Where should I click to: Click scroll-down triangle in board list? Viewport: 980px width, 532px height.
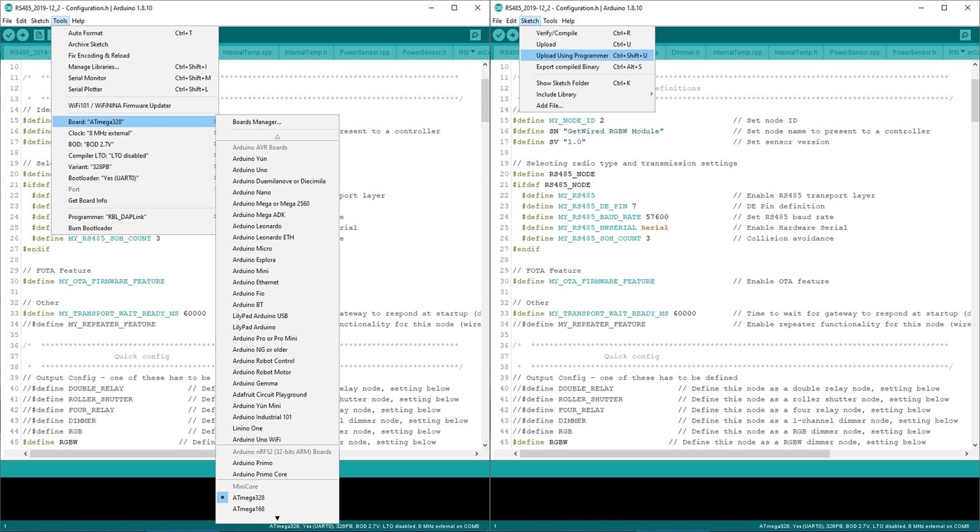[x=277, y=519]
